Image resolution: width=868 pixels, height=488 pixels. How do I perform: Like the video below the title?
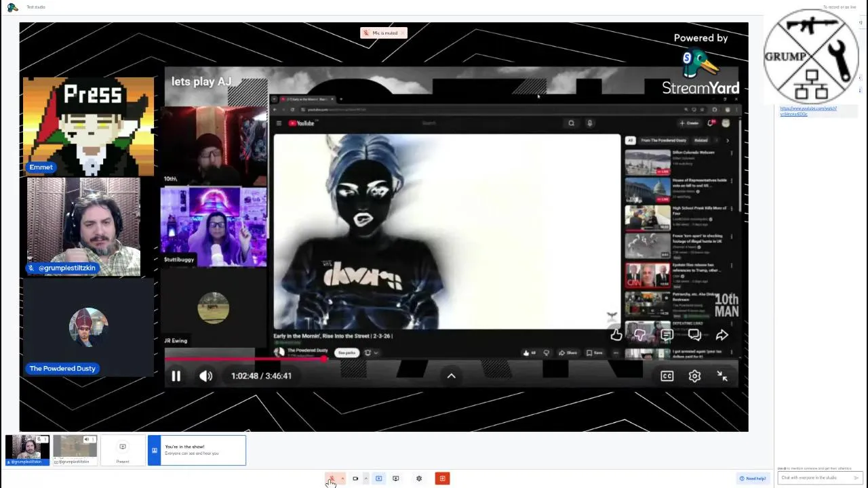tap(529, 352)
